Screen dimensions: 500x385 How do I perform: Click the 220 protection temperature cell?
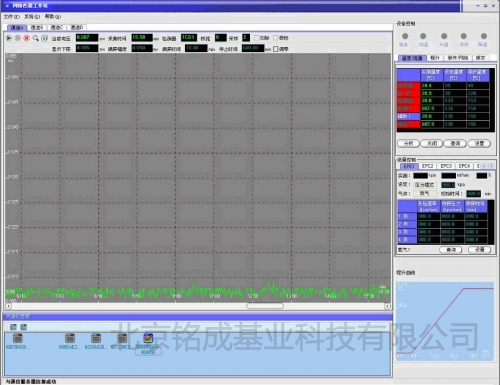tap(478, 93)
